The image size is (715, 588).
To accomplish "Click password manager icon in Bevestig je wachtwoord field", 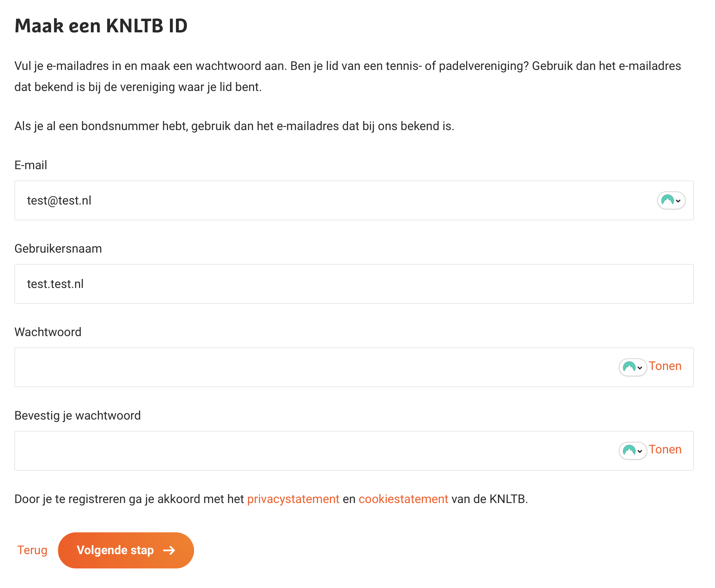I will pyautogui.click(x=629, y=450).
